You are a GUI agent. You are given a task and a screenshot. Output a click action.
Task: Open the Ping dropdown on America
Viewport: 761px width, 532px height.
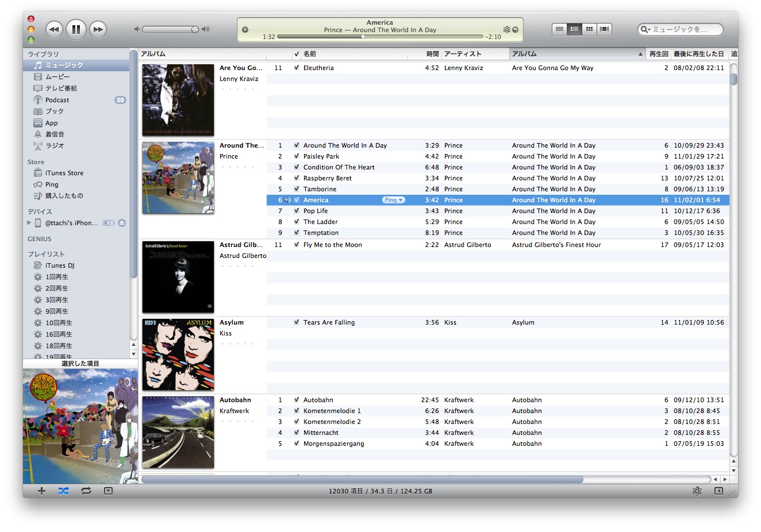point(394,200)
